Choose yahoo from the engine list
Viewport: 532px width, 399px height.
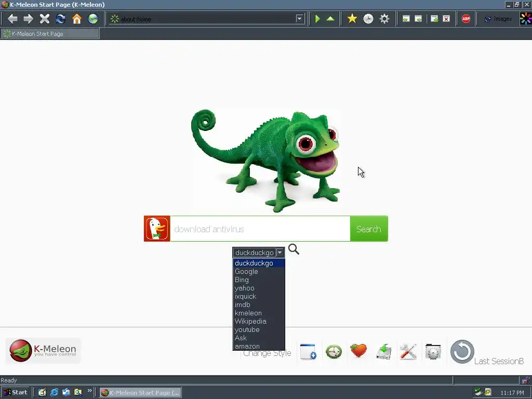[259, 288]
